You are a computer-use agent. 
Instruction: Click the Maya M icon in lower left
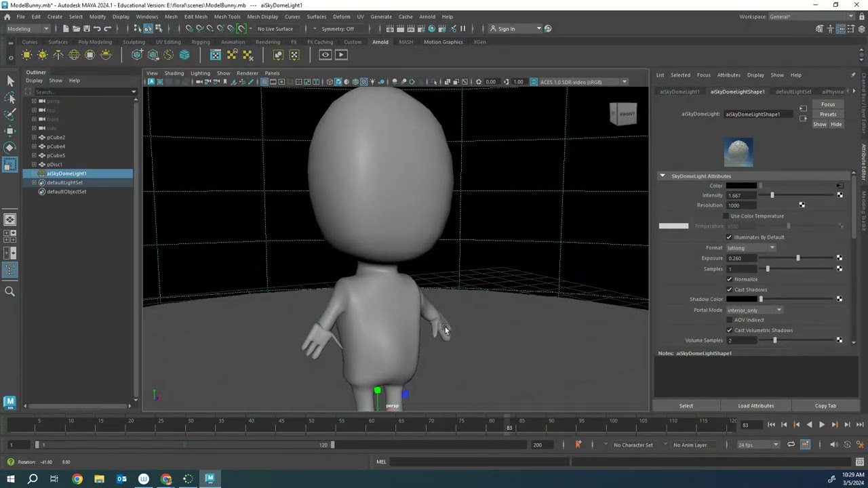[x=9, y=402]
